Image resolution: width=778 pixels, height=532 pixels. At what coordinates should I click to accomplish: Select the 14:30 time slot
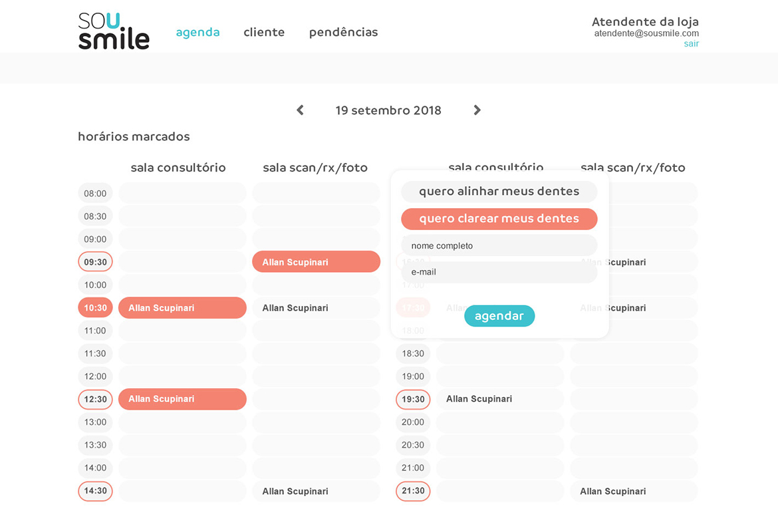click(x=95, y=491)
